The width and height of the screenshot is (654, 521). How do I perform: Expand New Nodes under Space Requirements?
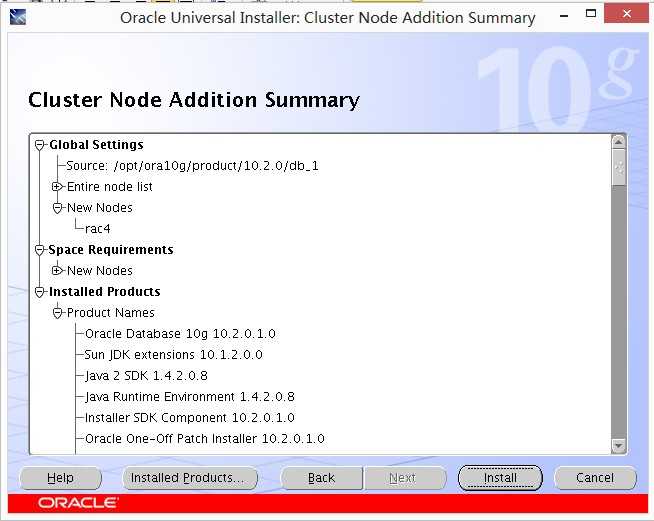(57, 270)
